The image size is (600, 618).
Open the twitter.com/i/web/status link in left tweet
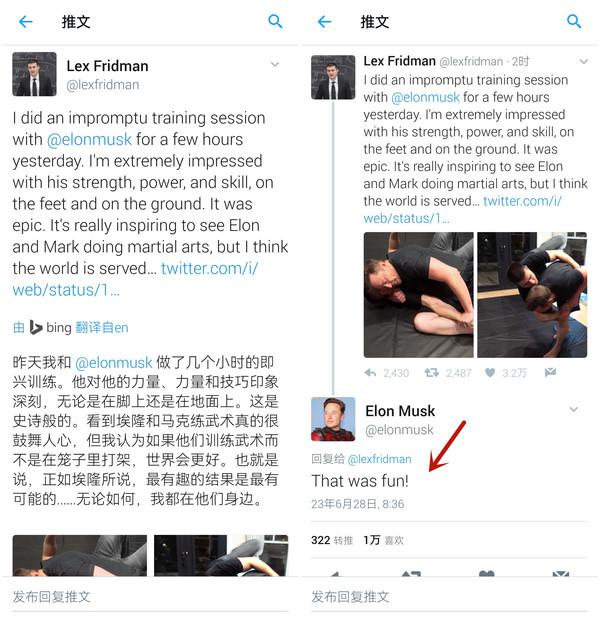pos(135,279)
